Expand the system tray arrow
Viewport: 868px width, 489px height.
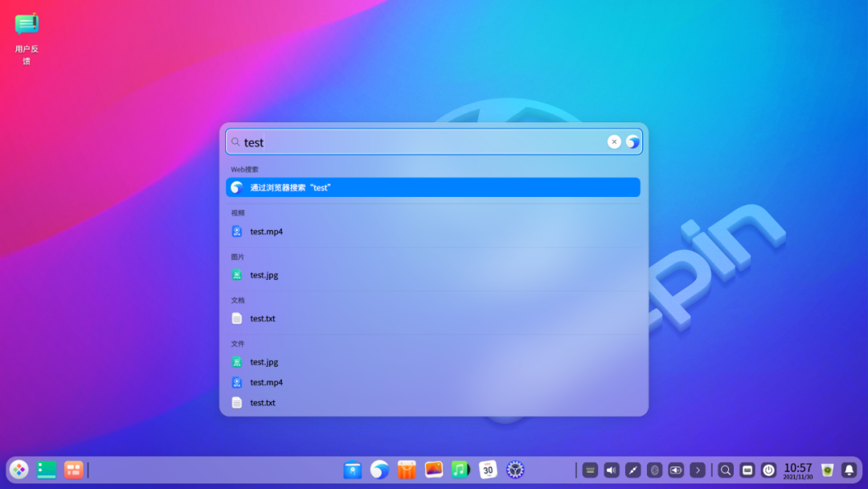698,470
